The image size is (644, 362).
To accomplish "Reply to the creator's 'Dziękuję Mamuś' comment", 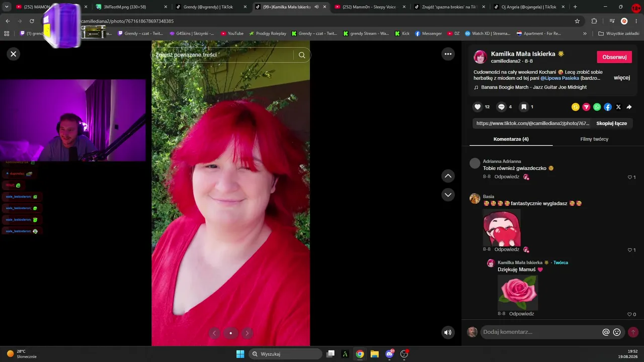I will (521, 314).
